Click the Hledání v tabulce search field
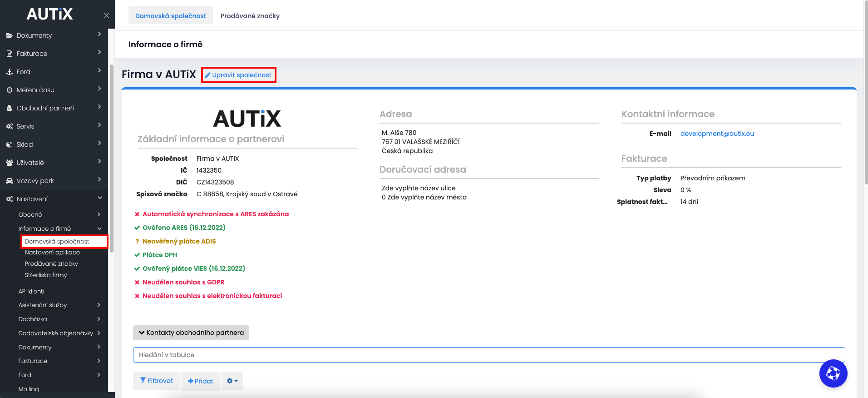The width and height of the screenshot is (868, 398). (x=489, y=355)
